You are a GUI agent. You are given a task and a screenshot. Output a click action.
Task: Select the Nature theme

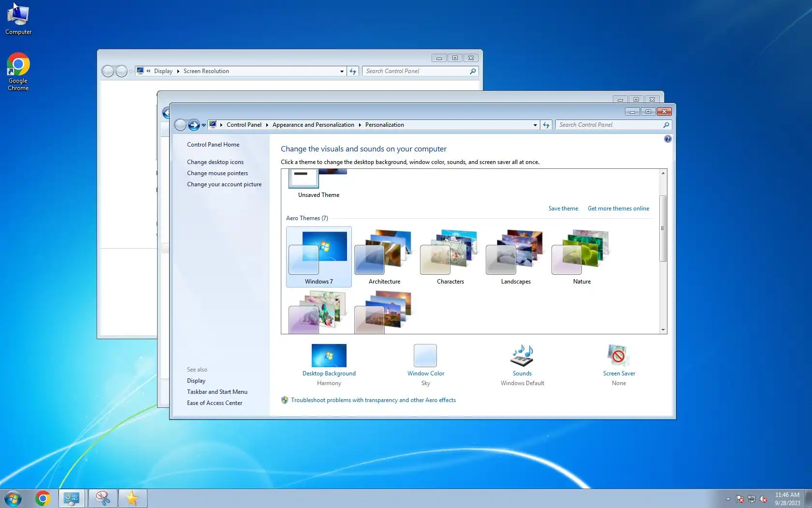coord(582,257)
